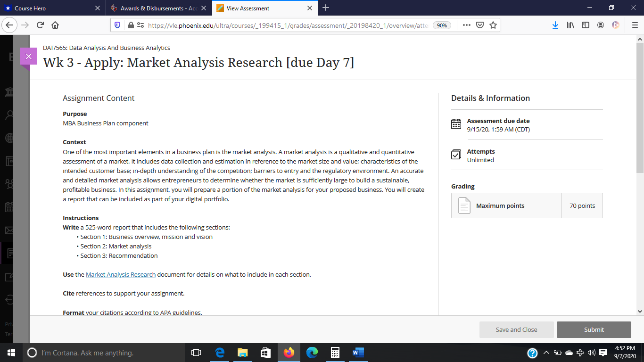Open the Firefox hamburger menu
Image resolution: width=644 pixels, height=362 pixels.
click(x=635, y=25)
